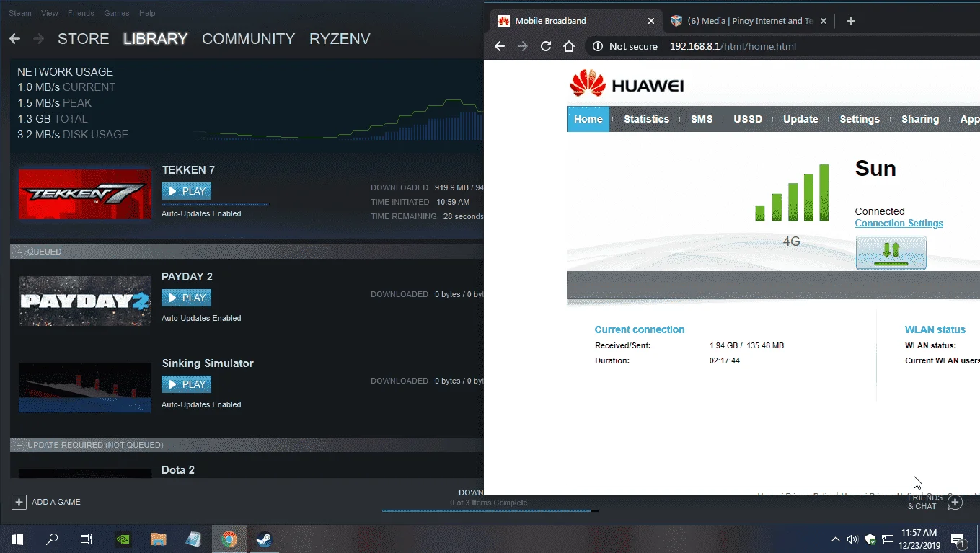Screen dimensions: 980x553
Task: Open the Windows Start menu
Action: (x=17, y=539)
